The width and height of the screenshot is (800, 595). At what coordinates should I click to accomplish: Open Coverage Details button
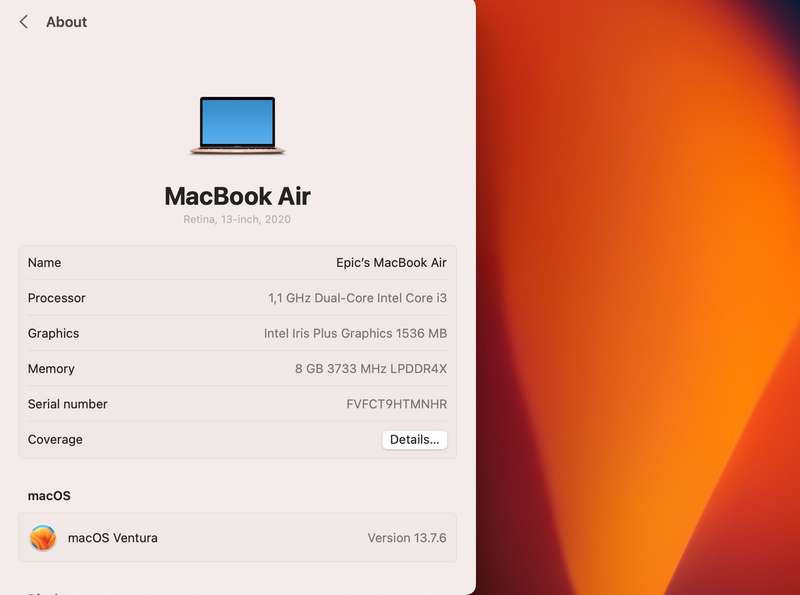tap(414, 440)
